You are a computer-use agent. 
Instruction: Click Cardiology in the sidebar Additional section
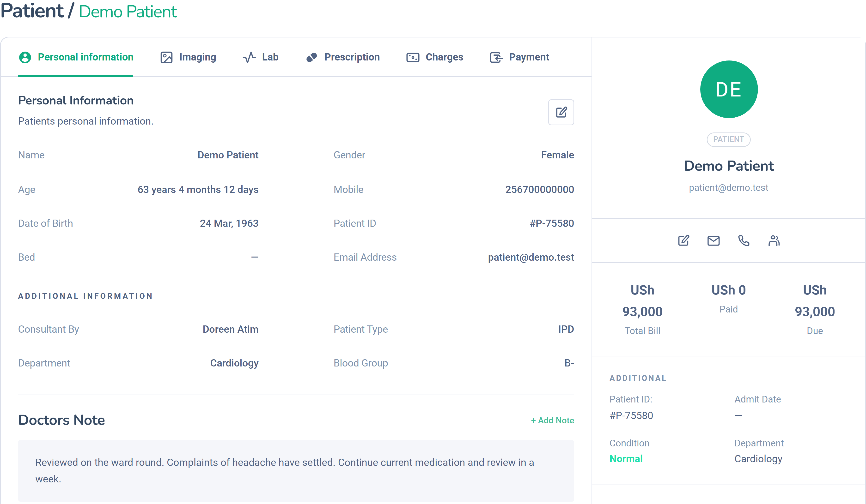[758, 459]
